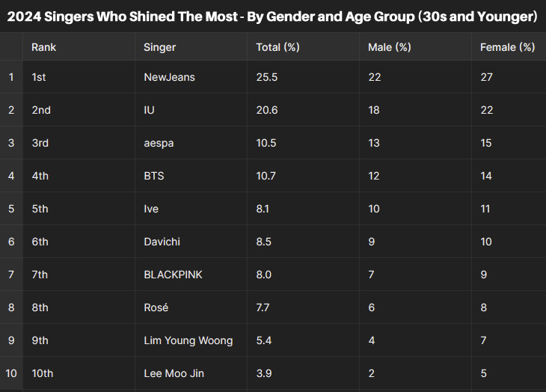Click total value 10.5 for aespa
This screenshot has height=392, width=546.
click(266, 143)
